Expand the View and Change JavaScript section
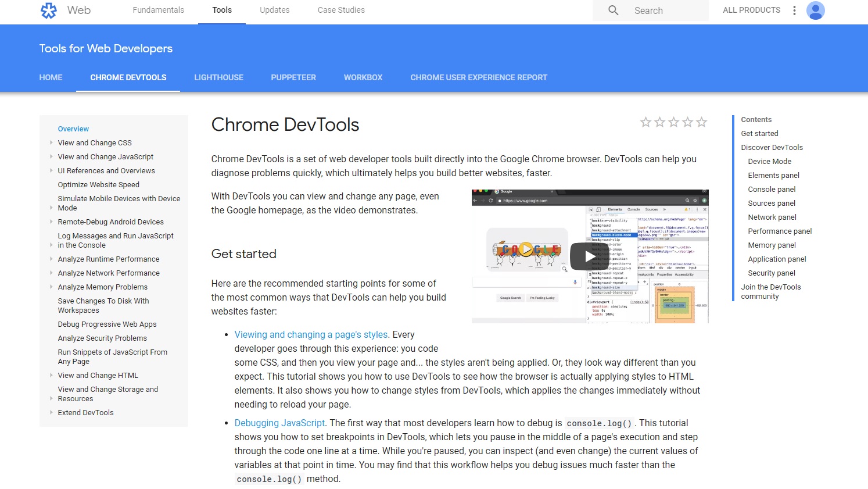Screen dimensions: 868x489 click(x=51, y=156)
